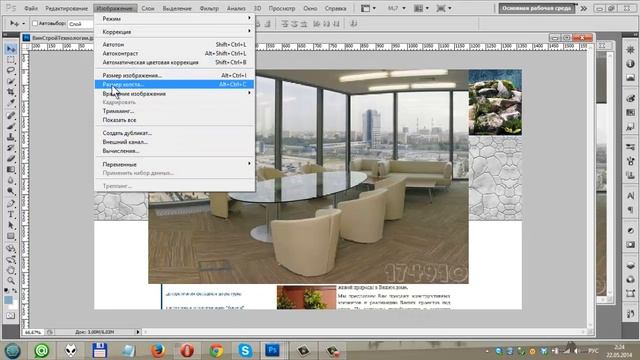Open the Character panel icon
The width and height of the screenshot is (640, 360).
631,196
